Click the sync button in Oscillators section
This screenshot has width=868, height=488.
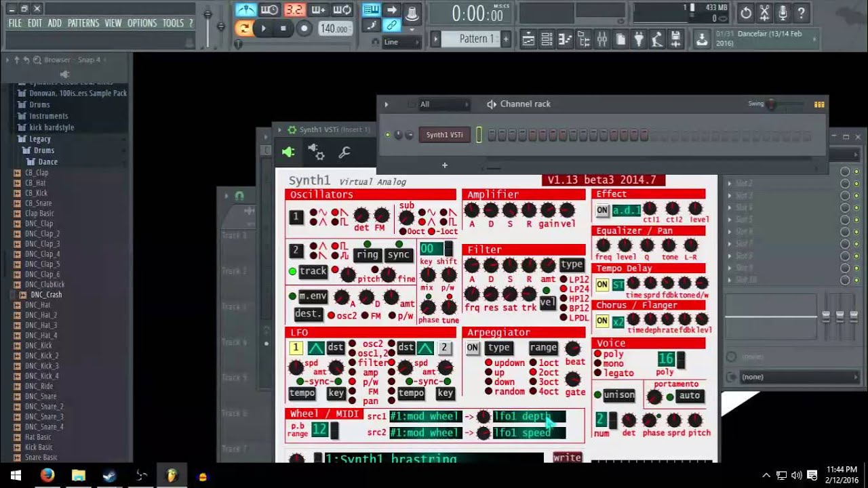tap(399, 255)
